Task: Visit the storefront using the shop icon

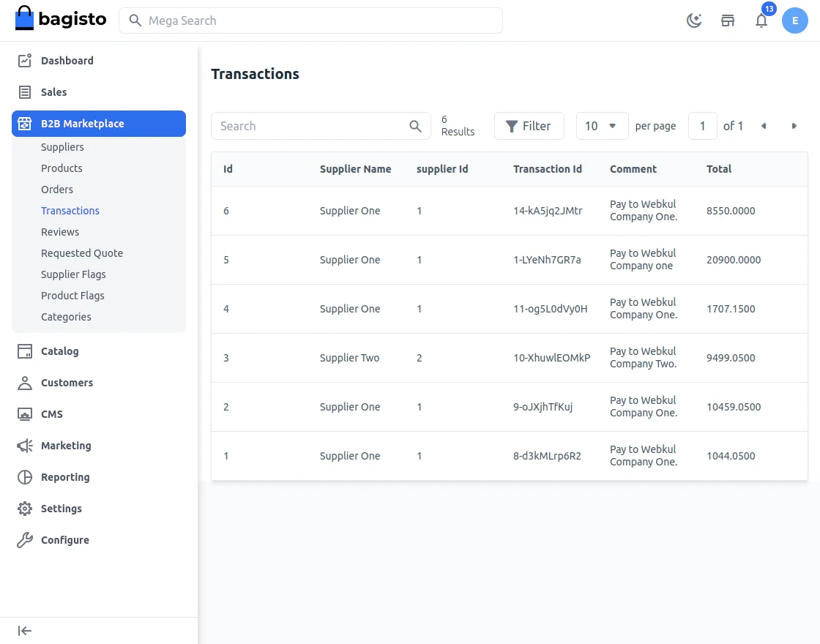Action: (x=728, y=20)
